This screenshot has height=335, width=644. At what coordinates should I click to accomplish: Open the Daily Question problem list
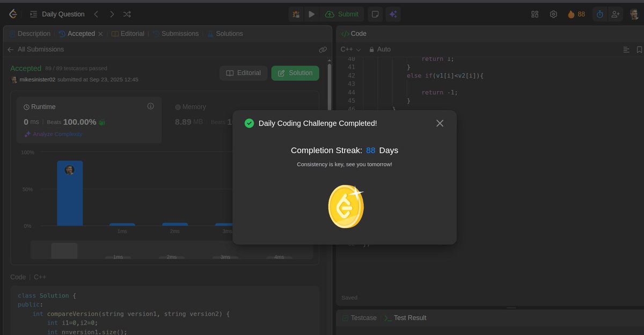(x=57, y=14)
